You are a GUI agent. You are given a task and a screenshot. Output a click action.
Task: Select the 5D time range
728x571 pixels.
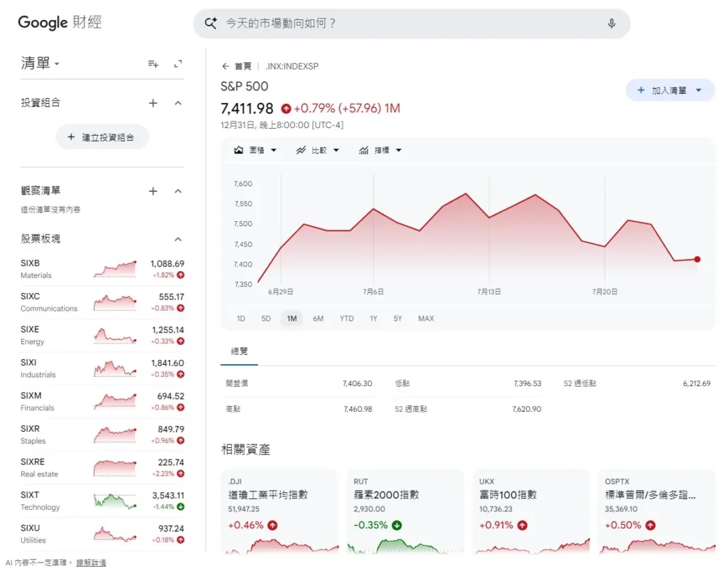tap(266, 319)
